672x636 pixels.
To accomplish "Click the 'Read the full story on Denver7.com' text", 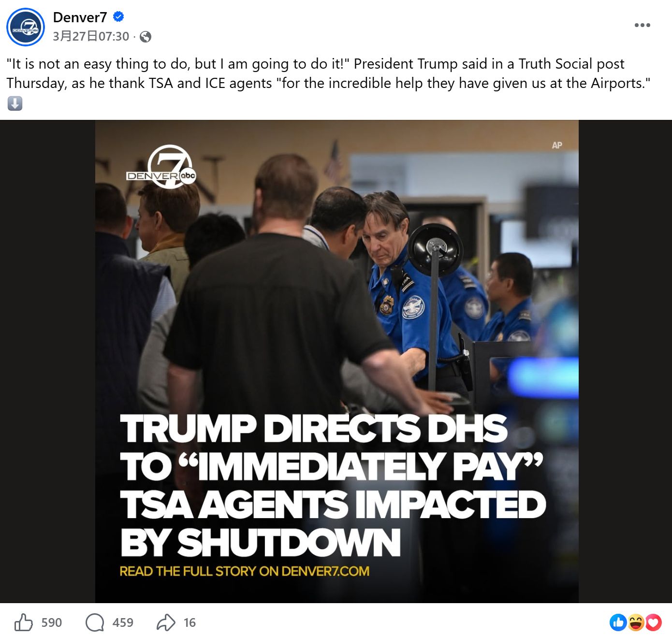I will [245, 571].
